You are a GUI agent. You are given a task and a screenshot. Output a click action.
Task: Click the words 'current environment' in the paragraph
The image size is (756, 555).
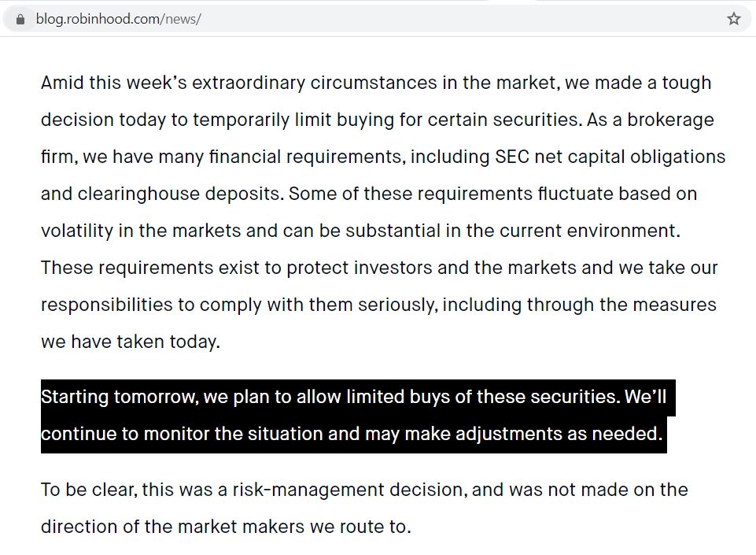(x=598, y=231)
